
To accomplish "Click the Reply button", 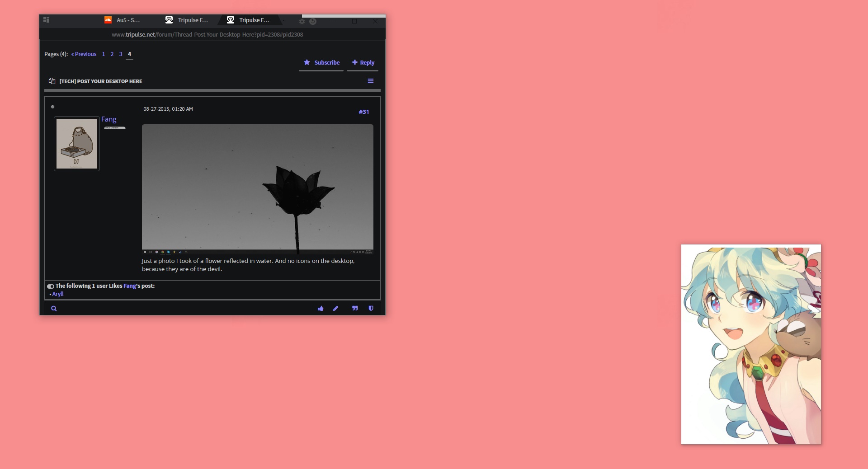I will click(363, 63).
